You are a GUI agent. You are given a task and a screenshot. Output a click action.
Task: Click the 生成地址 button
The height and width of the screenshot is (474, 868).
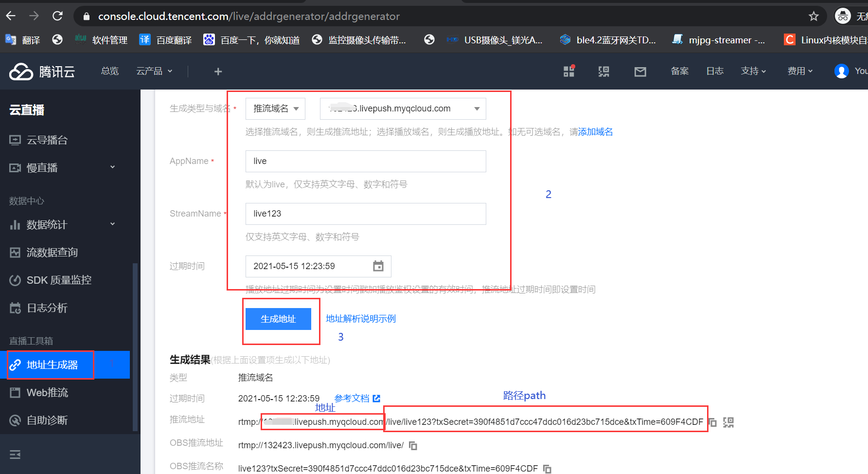pyautogui.click(x=278, y=319)
